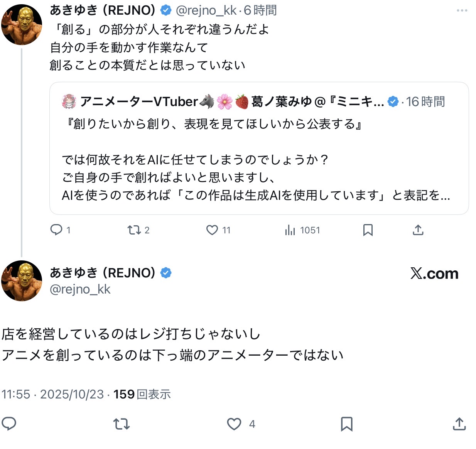Image resolution: width=476 pixels, height=449 pixels.
Task: Open profile picture of the top tweet
Action: coord(21,25)
